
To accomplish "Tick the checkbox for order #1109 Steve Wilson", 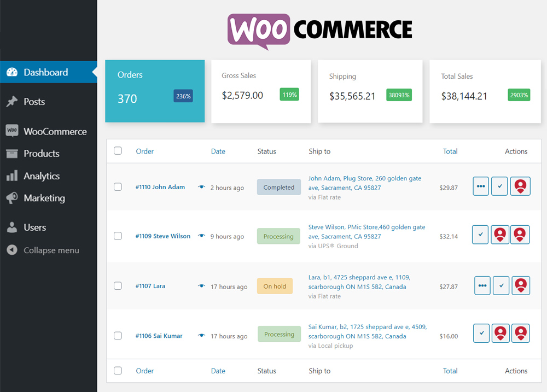I will coord(118,236).
